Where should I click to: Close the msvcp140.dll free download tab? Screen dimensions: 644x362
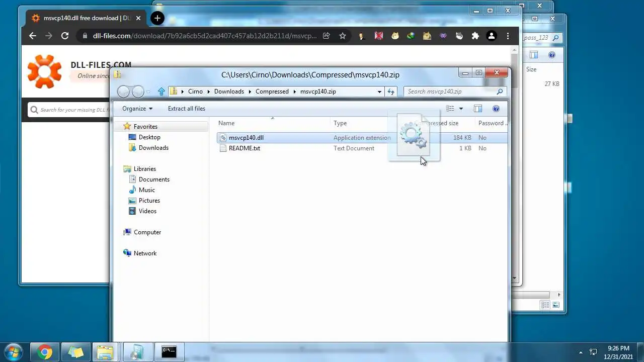coord(138,18)
